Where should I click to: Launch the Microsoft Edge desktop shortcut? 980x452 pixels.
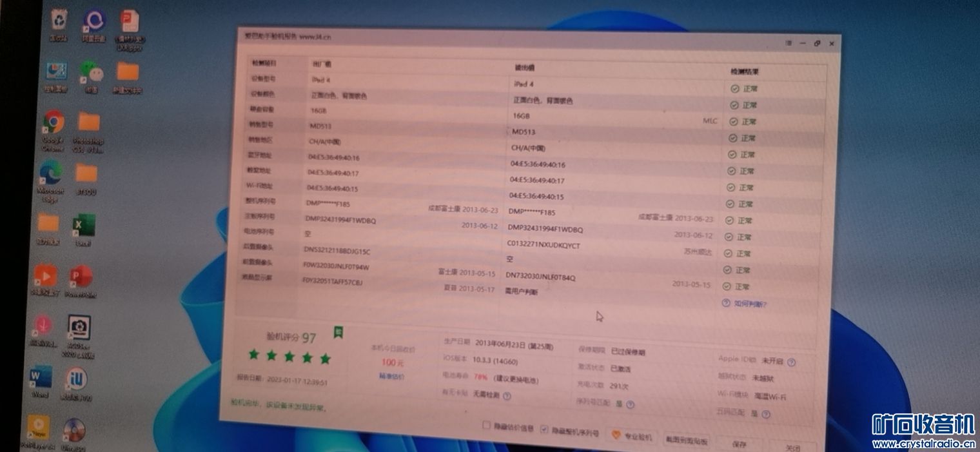point(51,181)
